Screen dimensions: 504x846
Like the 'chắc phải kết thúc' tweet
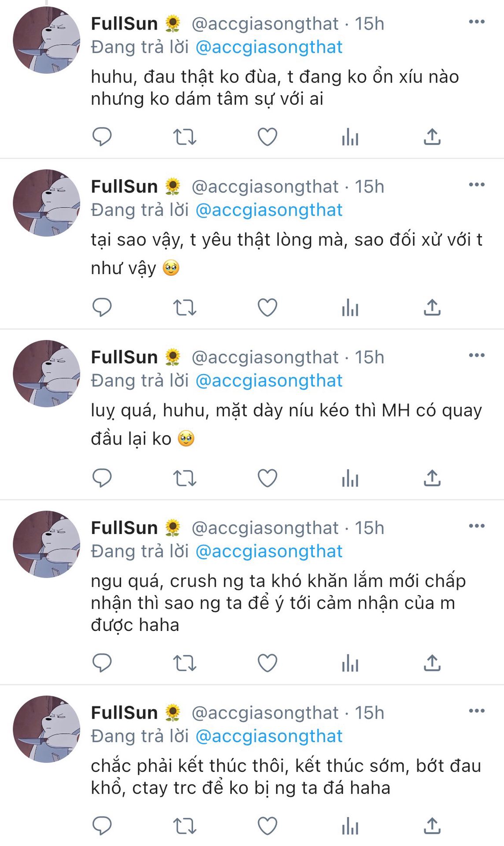pyautogui.click(x=267, y=825)
